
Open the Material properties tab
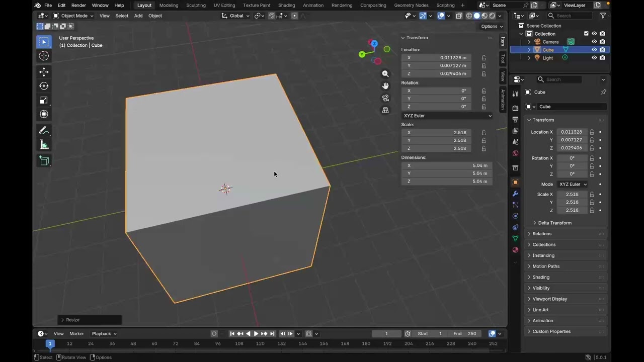[515, 250]
